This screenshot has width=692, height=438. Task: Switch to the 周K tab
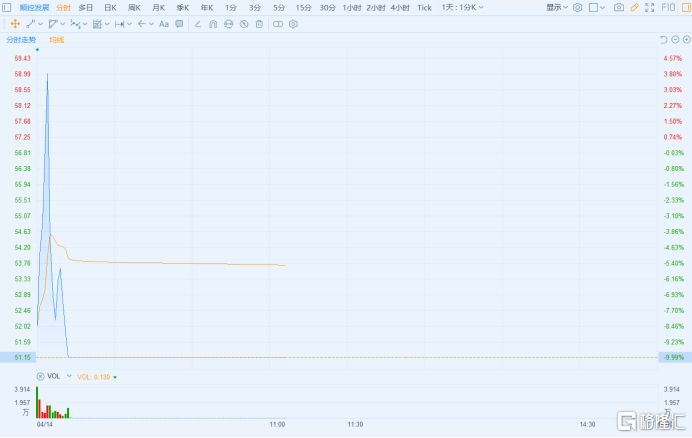[134, 8]
